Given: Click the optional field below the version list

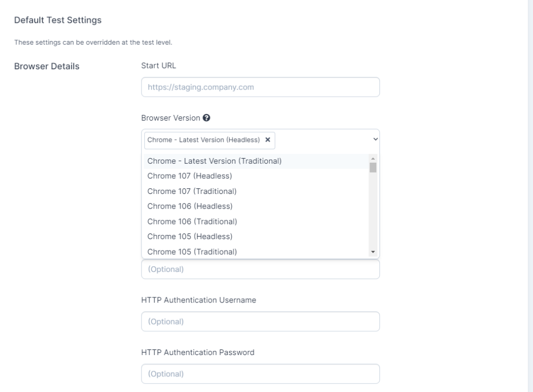Looking at the screenshot, I should click(x=260, y=269).
